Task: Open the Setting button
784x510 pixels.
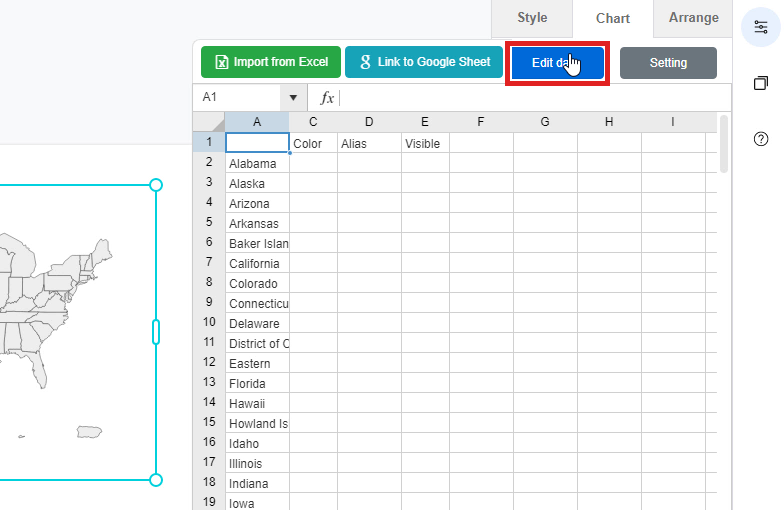Action: 668,63
